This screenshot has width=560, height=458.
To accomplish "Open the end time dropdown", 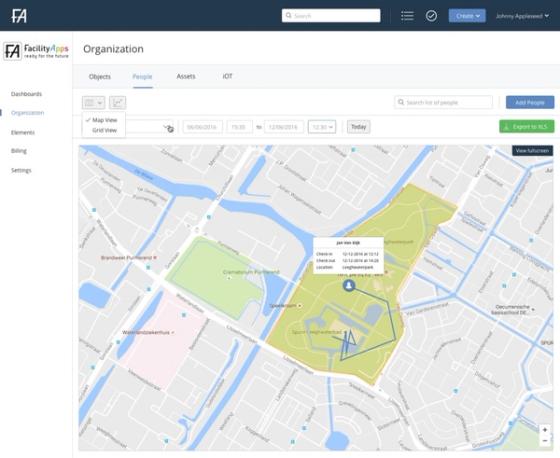I will (x=322, y=127).
